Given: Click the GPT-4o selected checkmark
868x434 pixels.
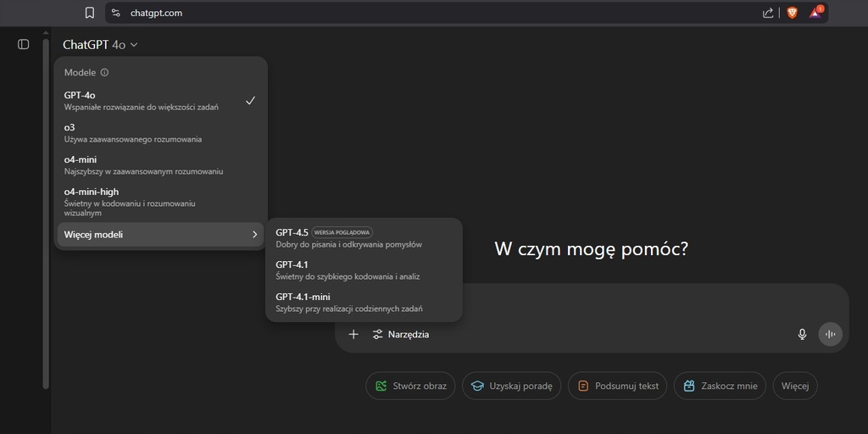Looking at the screenshot, I should [250, 100].
